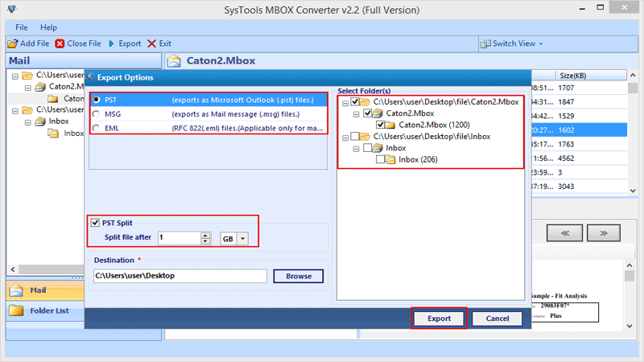Viewport: 644px width, 362px height.
Task: Click the next page >> button
Action: [604, 233]
